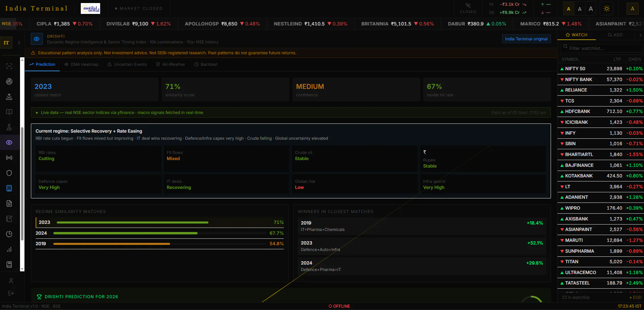Select the 2023 regime similarity match row
This screenshot has width=644, height=310.
(160, 222)
